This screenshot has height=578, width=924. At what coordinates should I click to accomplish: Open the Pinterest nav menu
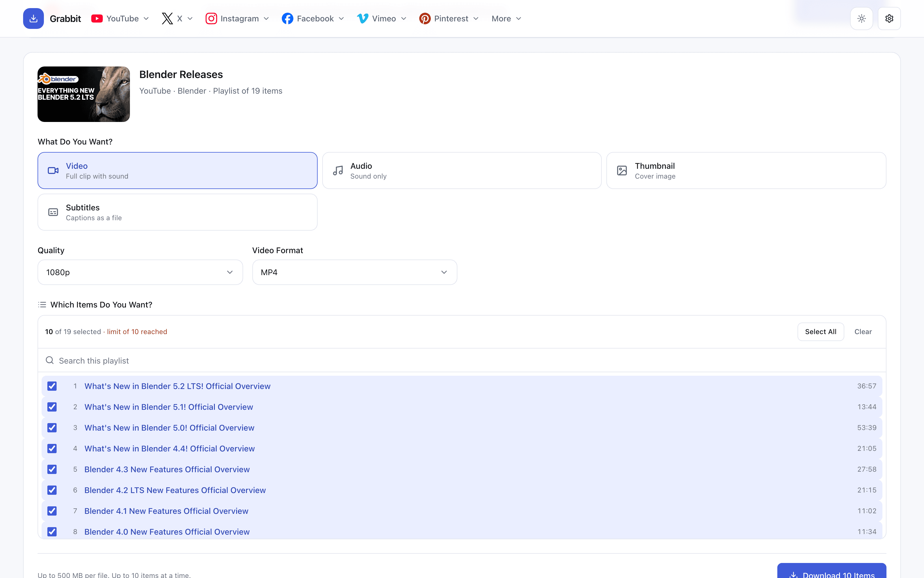click(449, 18)
